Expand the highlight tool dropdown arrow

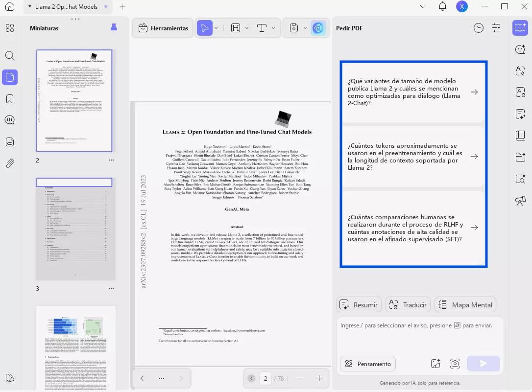[247, 28]
